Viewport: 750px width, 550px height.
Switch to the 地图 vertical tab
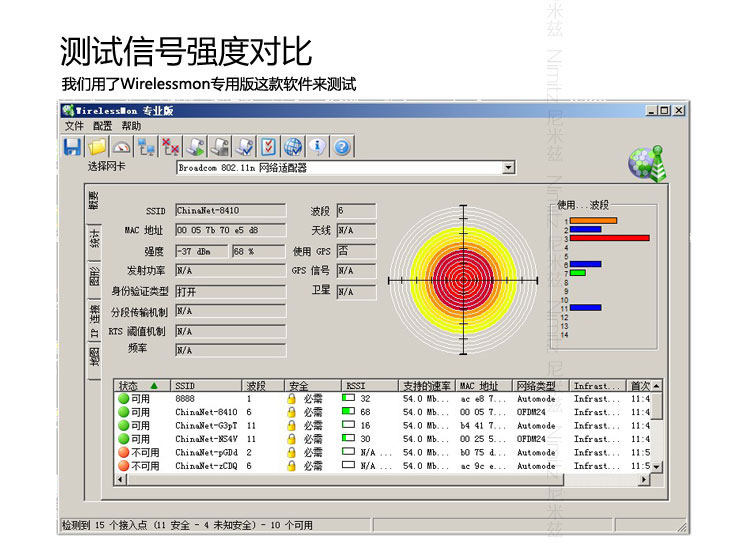(94, 357)
